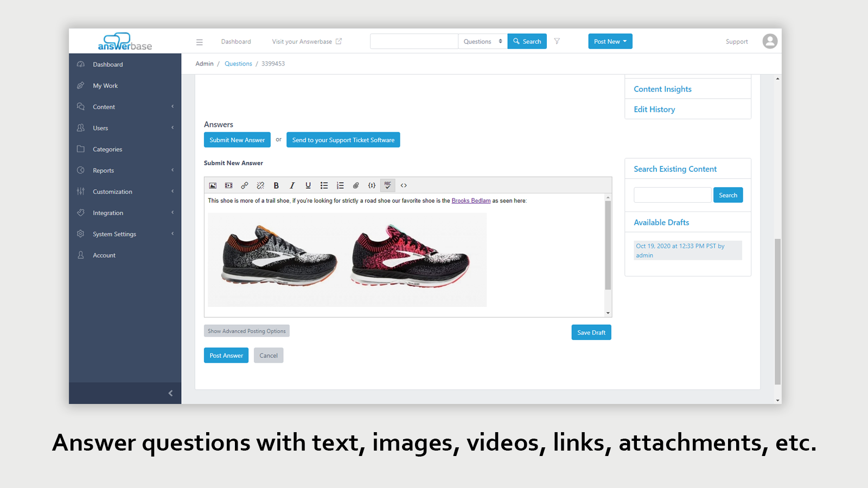Enable the spell check ABC toggle
Screen dimensions: 868x488
[387, 185]
